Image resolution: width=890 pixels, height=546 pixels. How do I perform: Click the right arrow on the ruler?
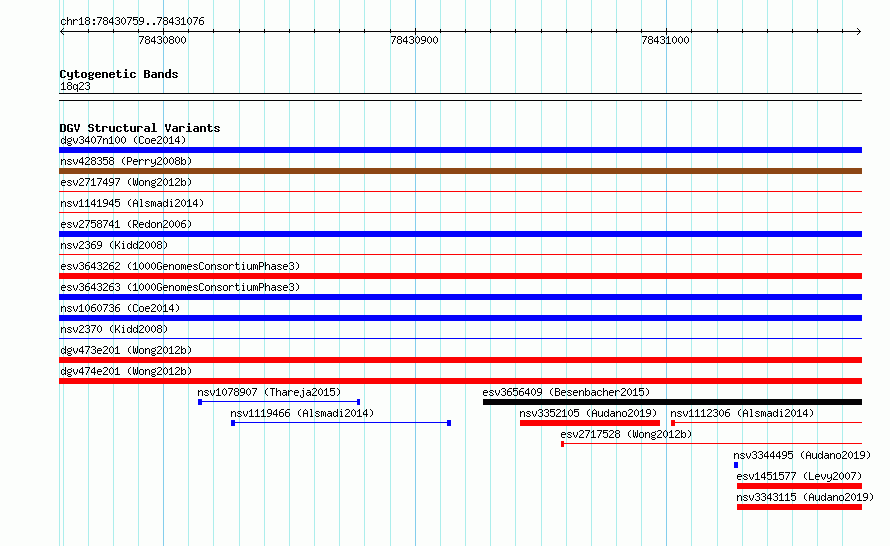coord(859,32)
